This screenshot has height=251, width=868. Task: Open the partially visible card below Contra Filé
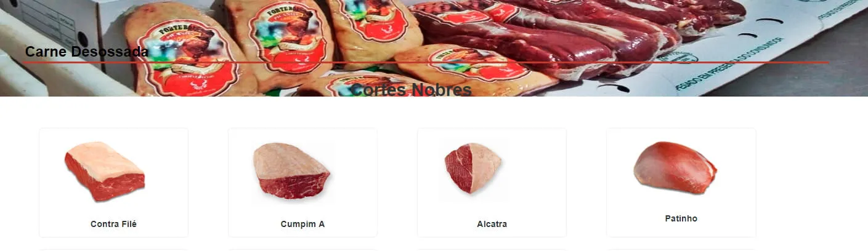113,249
